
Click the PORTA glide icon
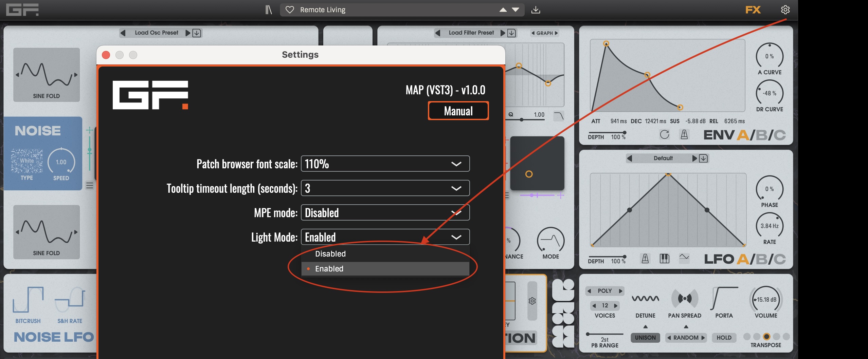[x=724, y=298]
